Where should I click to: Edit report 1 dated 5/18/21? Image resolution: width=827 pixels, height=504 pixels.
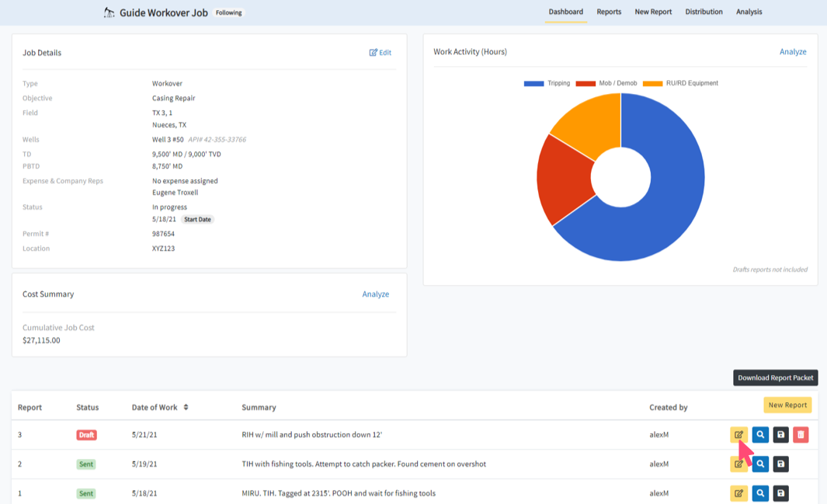tap(739, 493)
